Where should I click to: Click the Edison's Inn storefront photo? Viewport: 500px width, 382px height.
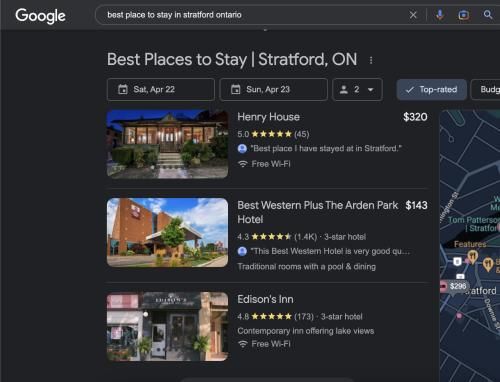[x=167, y=326]
